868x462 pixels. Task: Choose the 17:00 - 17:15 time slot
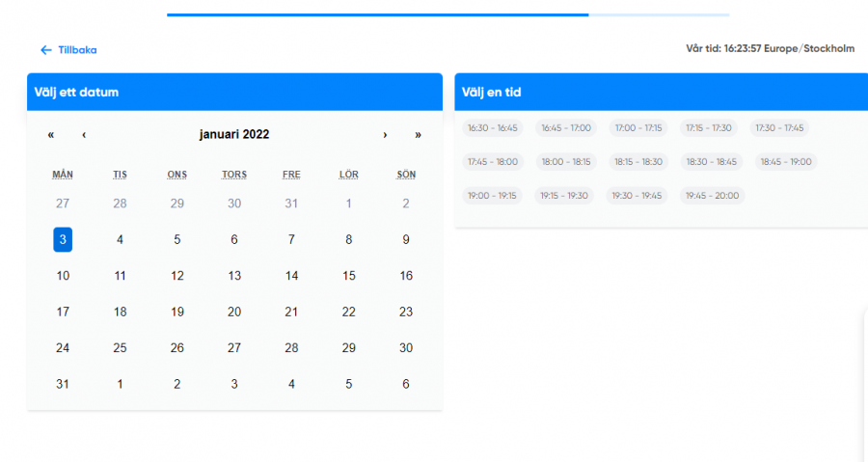click(638, 127)
